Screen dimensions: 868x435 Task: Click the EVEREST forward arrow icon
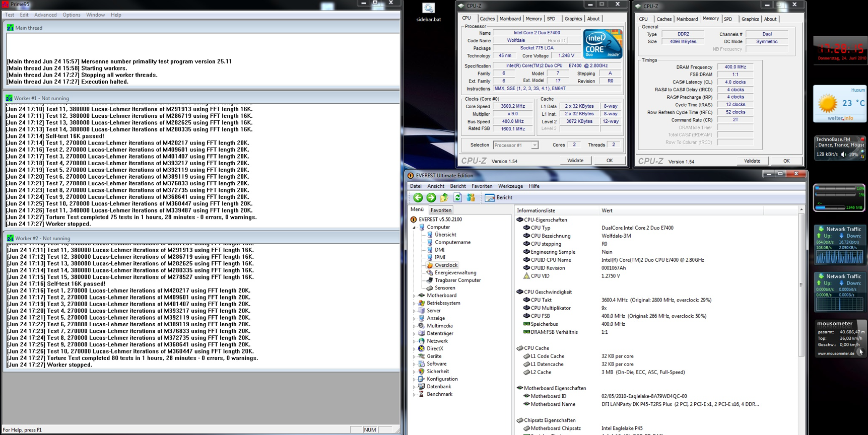431,198
